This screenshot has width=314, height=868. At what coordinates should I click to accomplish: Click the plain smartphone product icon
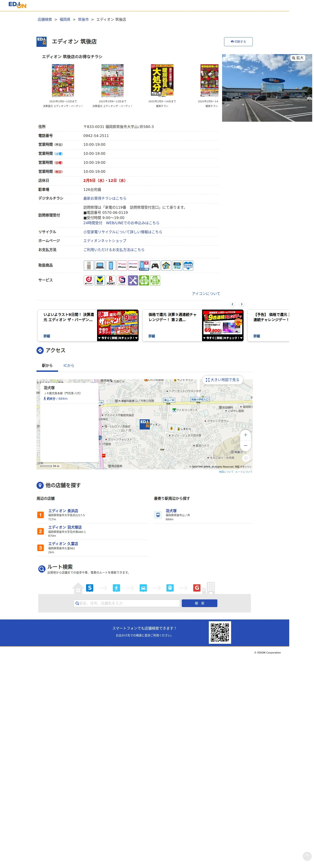pos(111,265)
